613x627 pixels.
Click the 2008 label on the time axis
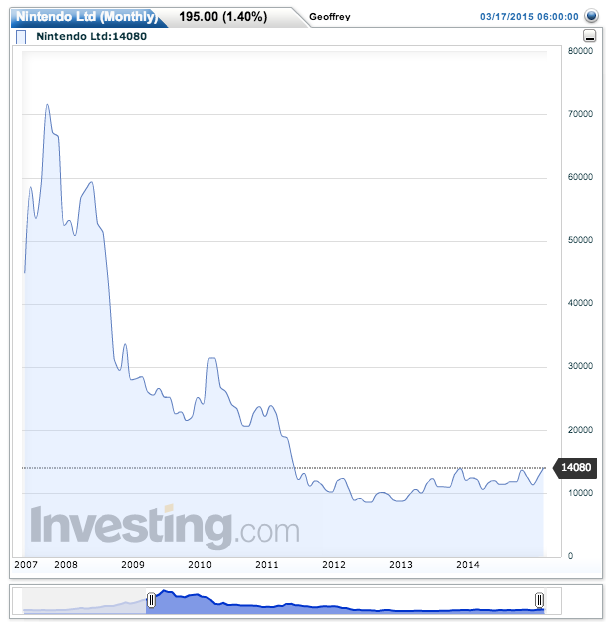click(x=66, y=565)
